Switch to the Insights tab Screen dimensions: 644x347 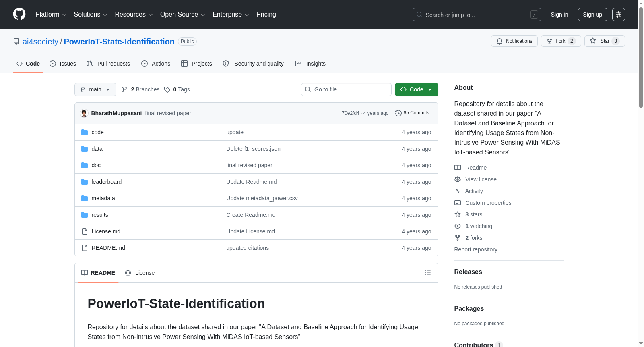[x=310, y=64]
